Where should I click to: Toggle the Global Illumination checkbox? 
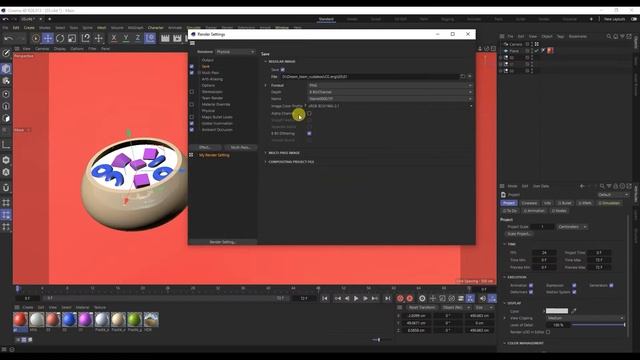click(x=192, y=123)
